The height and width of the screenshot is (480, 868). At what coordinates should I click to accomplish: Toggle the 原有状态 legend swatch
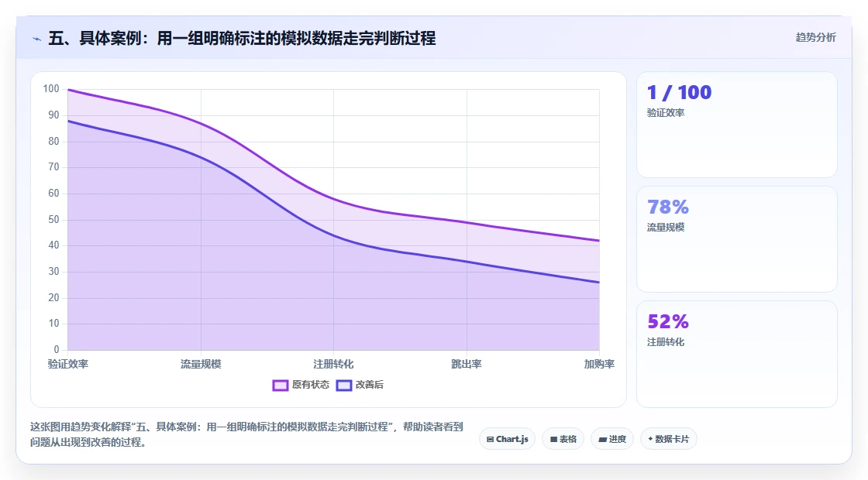pyautogui.click(x=280, y=386)
